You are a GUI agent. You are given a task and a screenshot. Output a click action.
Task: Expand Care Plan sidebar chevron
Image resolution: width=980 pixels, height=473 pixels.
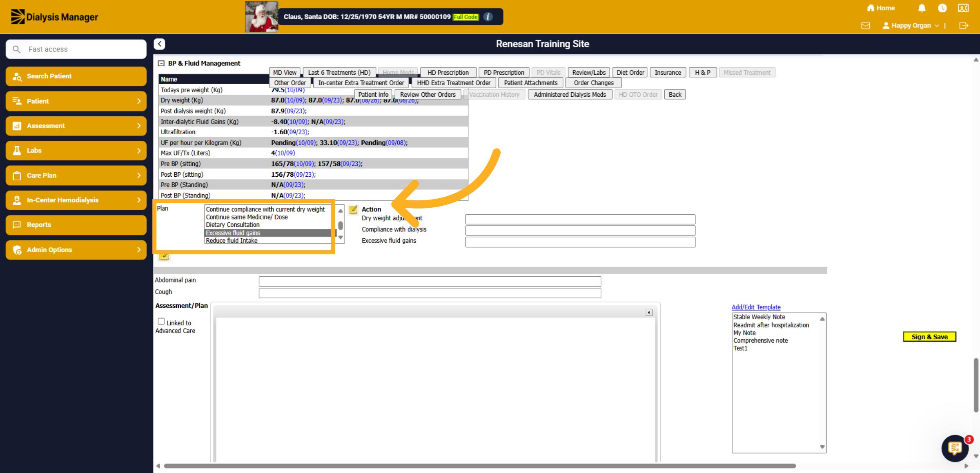[139, 175]
